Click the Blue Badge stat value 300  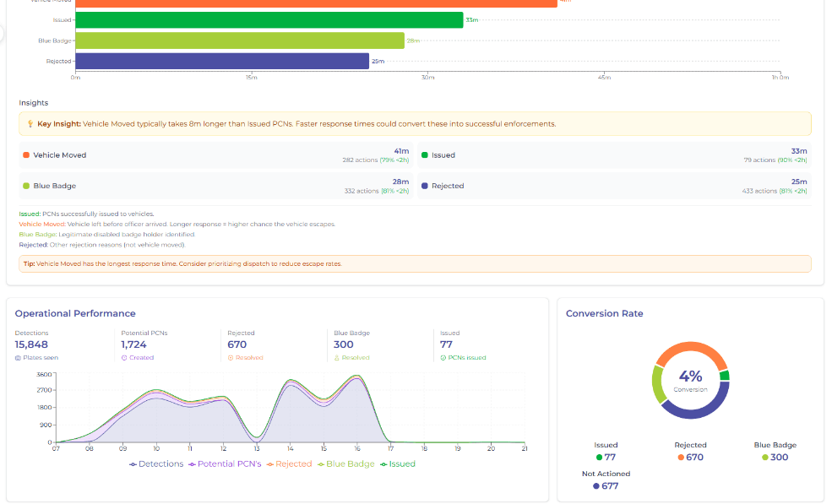(344, 344)
